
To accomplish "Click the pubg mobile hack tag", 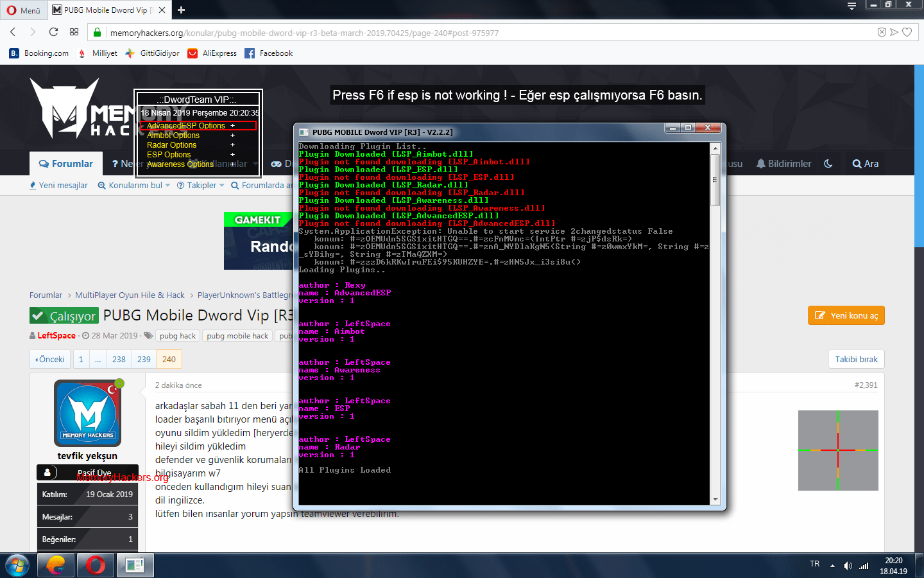I will 237,336.
